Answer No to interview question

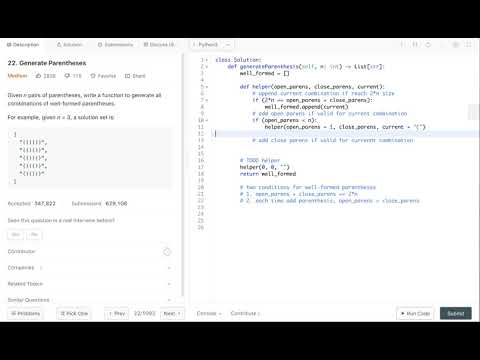click(34, 235)
